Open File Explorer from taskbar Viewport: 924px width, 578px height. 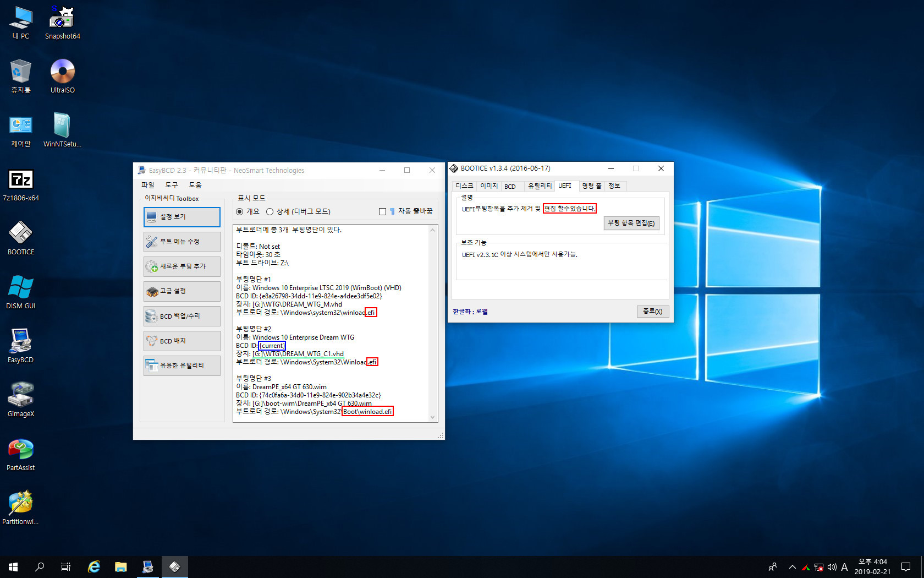click(121, 566)
